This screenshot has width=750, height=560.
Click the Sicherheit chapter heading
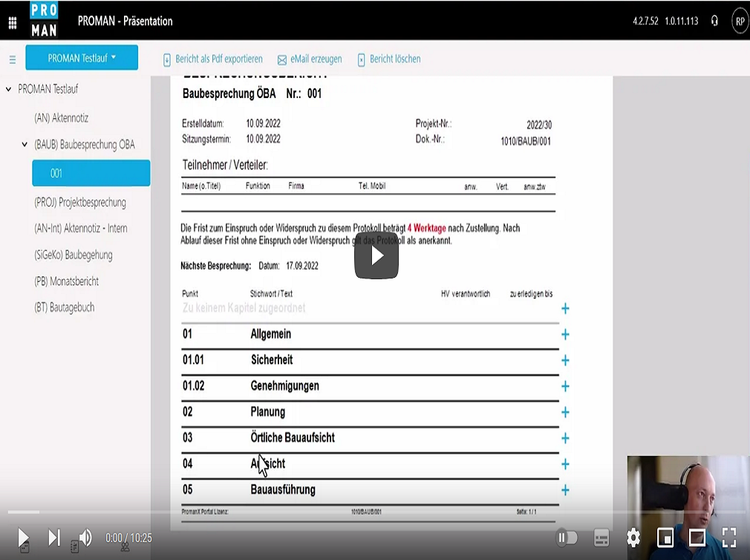[x=272, y=360]
